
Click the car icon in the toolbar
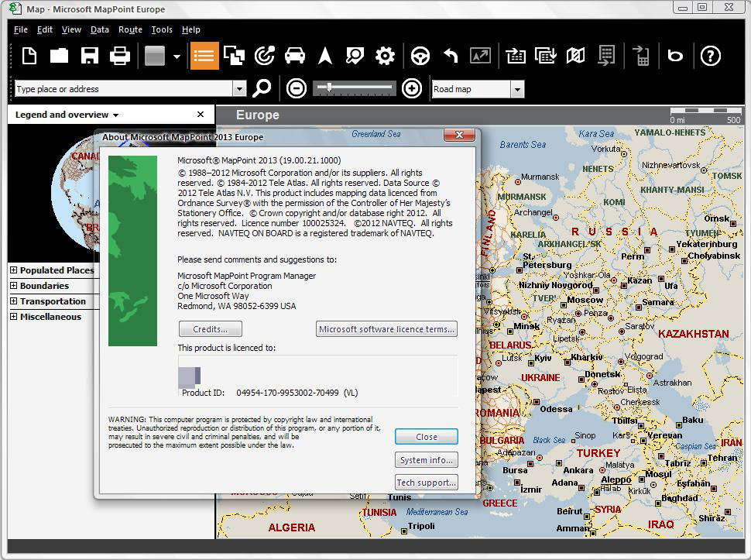tap(294, 56)
